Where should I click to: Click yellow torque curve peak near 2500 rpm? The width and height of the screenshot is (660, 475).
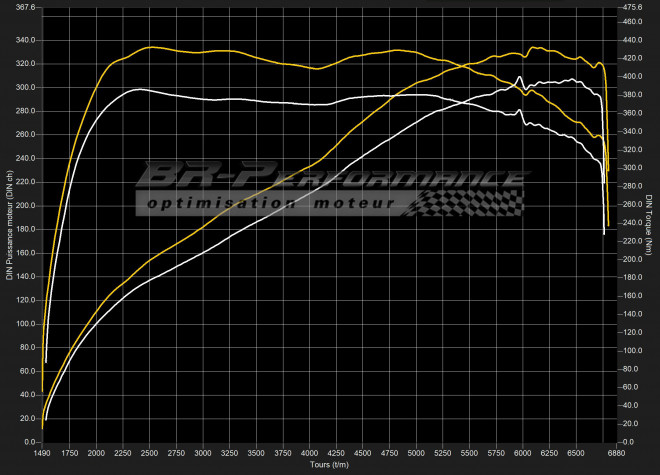coord(150,47)
